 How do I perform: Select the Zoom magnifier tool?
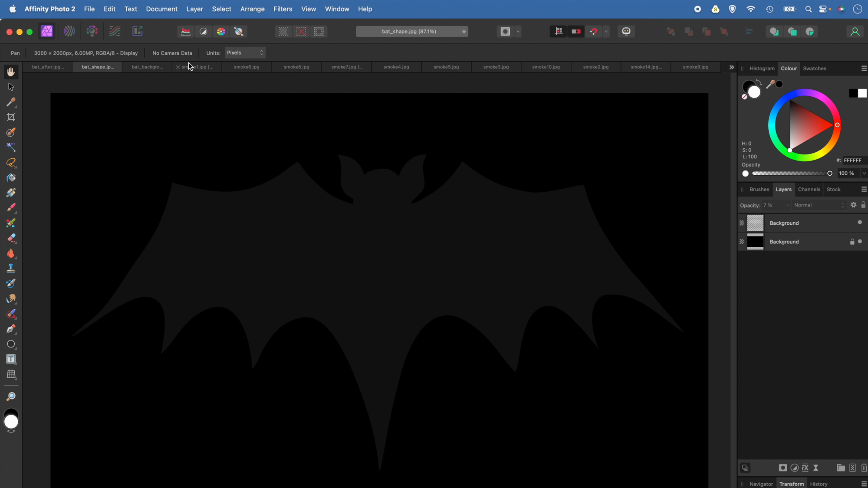(11, 396)
